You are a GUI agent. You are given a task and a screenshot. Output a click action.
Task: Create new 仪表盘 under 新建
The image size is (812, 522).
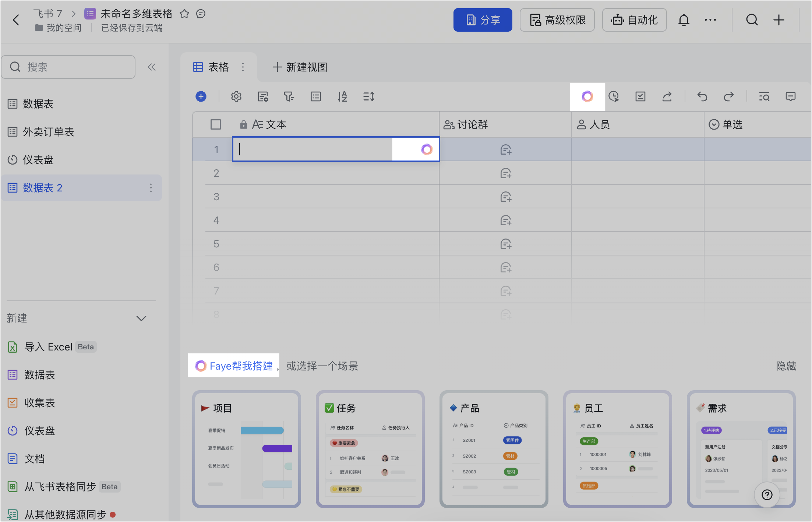(x=31, y=431)
